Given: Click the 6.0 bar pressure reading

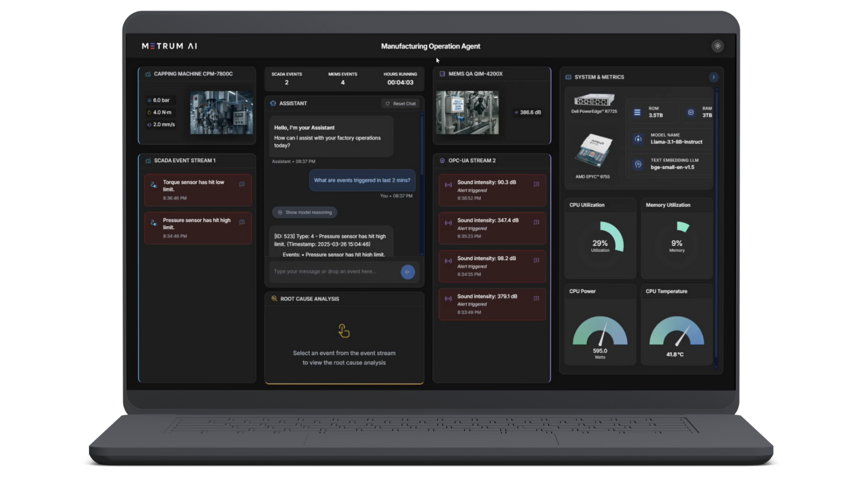Looking at the screenshot, I should click(159, 100).
